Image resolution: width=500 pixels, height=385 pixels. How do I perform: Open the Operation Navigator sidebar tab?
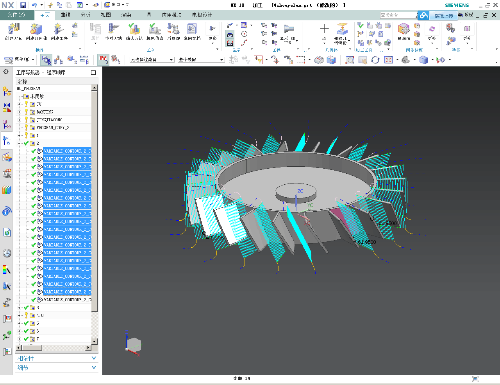click(7, 141)
